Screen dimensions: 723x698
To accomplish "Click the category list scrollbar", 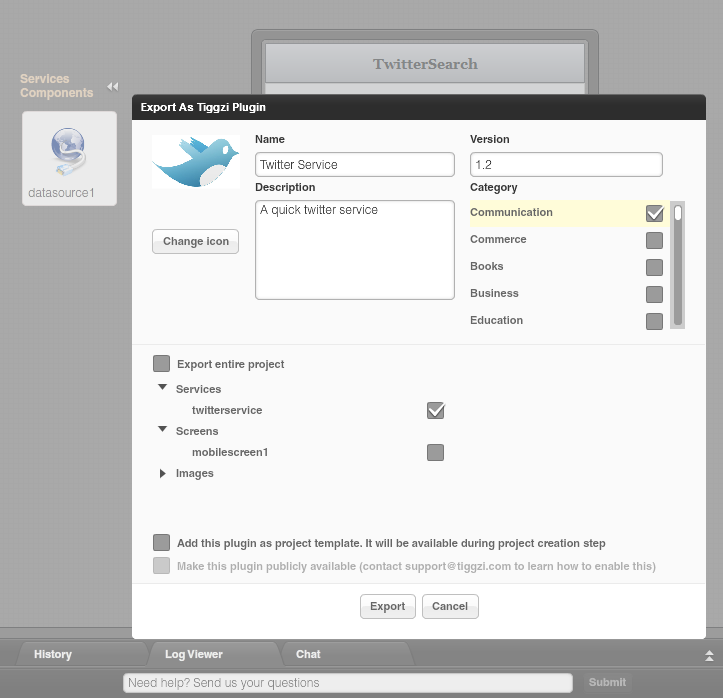I will click(x=677, y=265).
